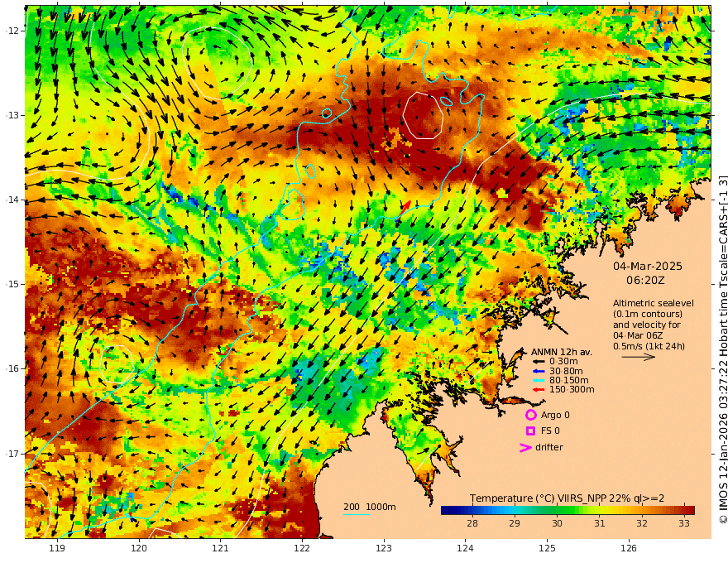Click the longitude label 122
The width and height of the screenshot is (728, 563).
click(x=302, y=548)
